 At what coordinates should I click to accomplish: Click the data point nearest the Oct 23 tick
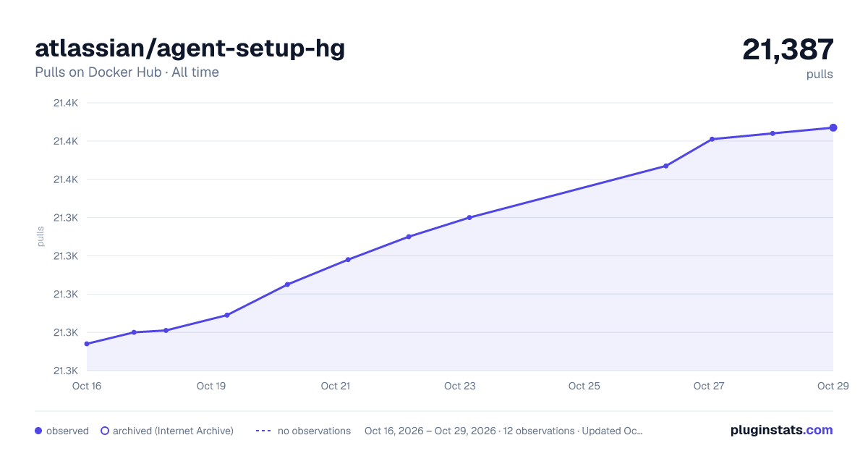469,217
